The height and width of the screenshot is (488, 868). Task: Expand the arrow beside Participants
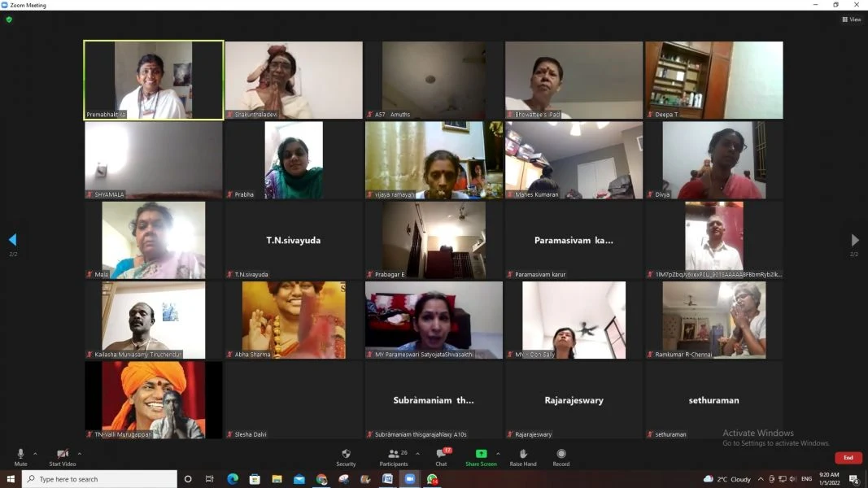coord(418,454)
